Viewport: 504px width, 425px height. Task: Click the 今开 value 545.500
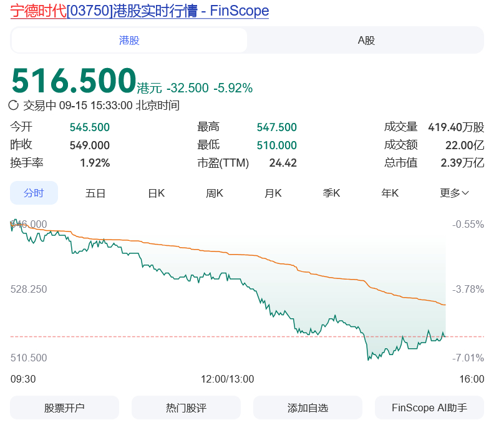90,127
